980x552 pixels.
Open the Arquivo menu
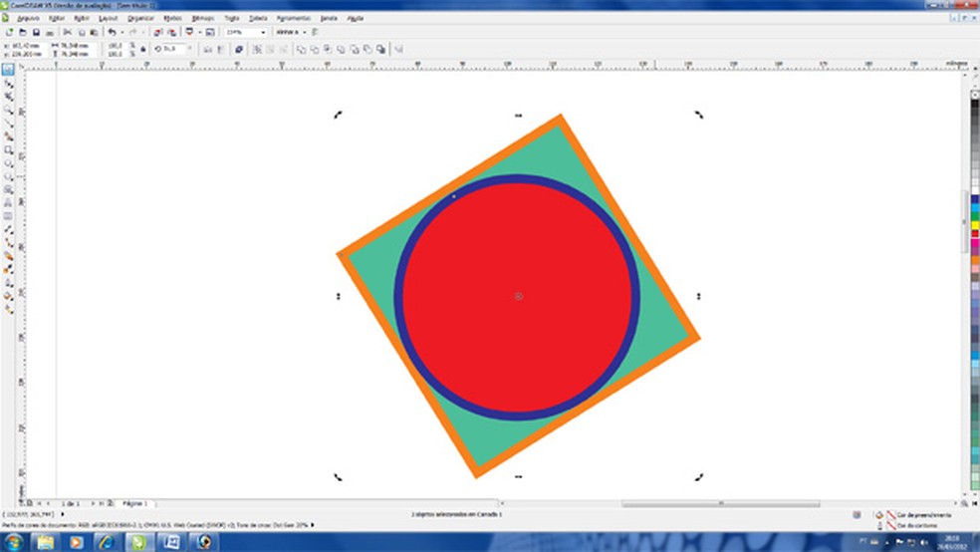(28, 18)
